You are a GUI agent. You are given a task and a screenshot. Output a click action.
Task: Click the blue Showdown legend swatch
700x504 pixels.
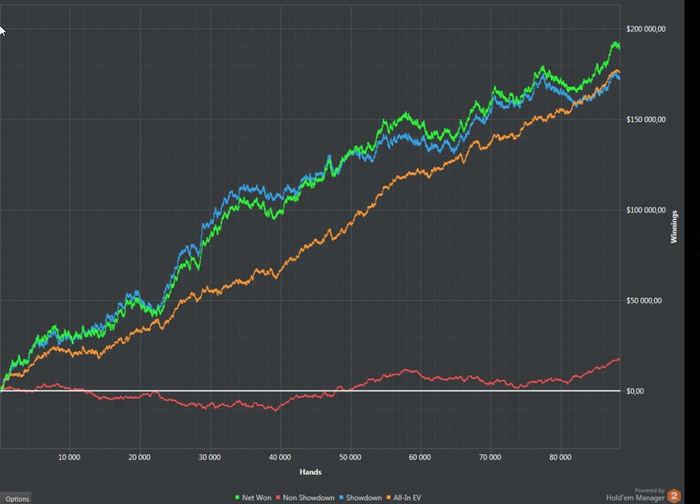pos(342,497)
